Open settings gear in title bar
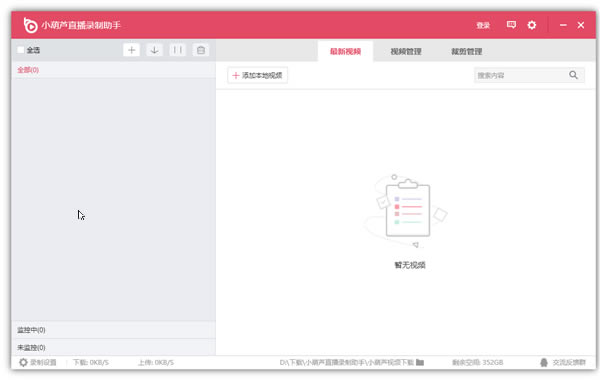The image size is (600, 380). coord(532,25)
